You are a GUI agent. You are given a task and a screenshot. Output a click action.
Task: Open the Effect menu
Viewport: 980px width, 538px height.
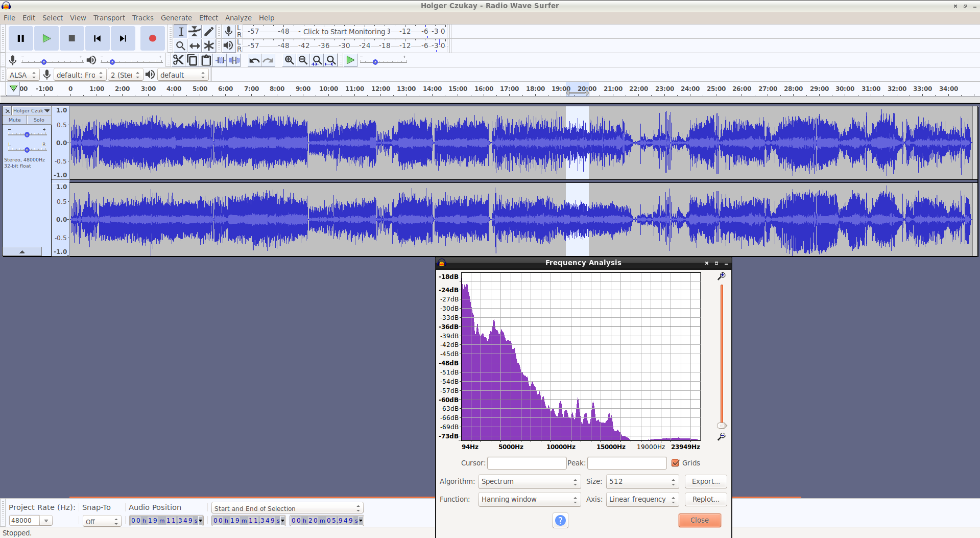point(208,18)
